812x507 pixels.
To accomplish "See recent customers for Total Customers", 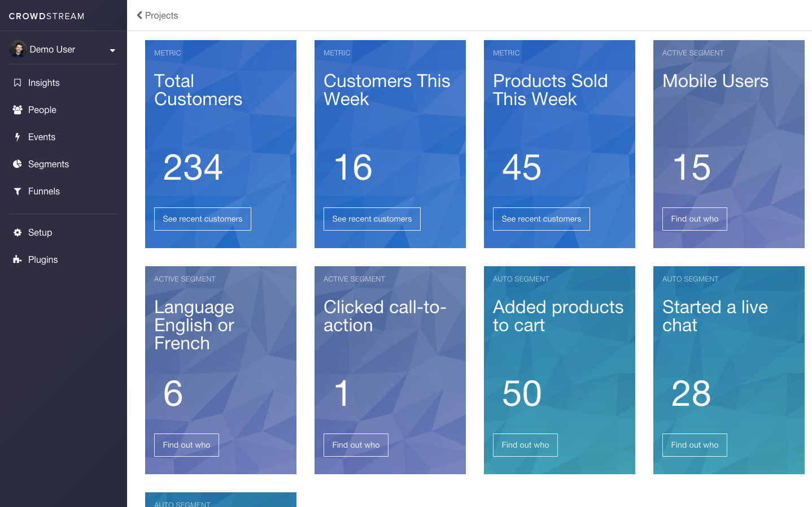I will [x=203, y=219].
